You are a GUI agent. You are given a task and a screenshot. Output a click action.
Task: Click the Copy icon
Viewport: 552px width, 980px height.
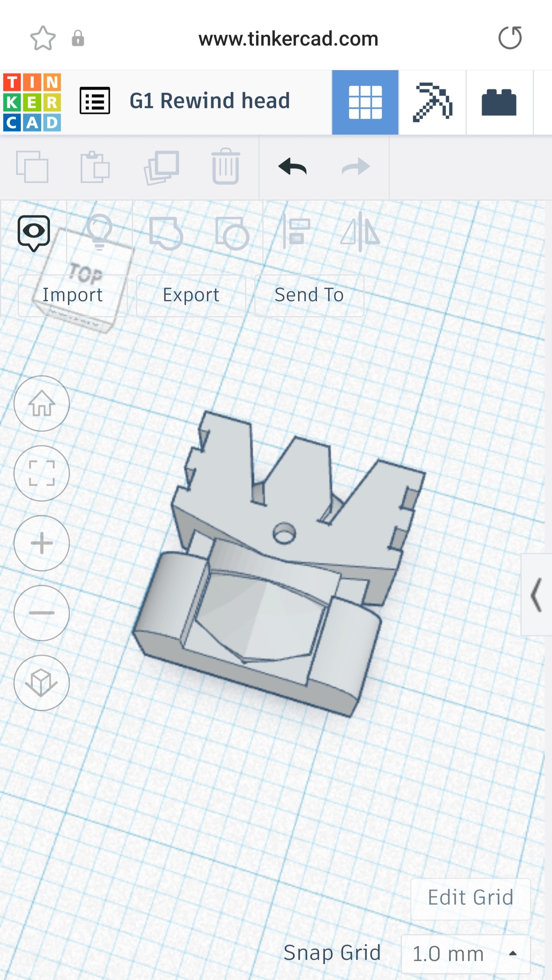click(x=32, y=167)
